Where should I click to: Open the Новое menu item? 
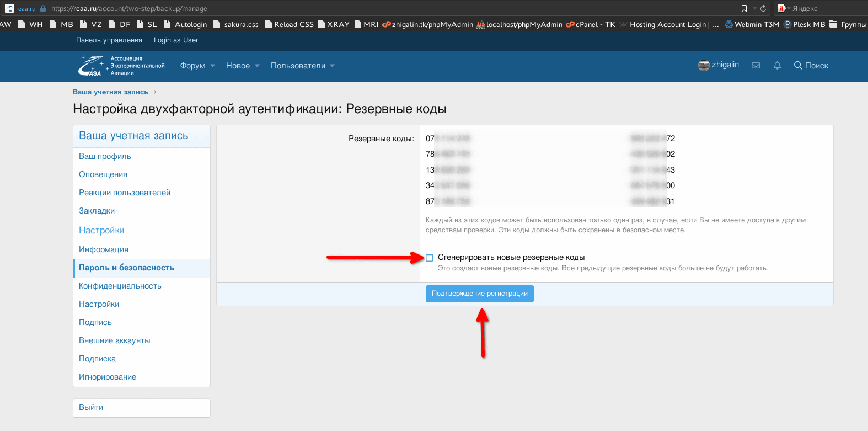pyautogui.click(x=238, y=66)
